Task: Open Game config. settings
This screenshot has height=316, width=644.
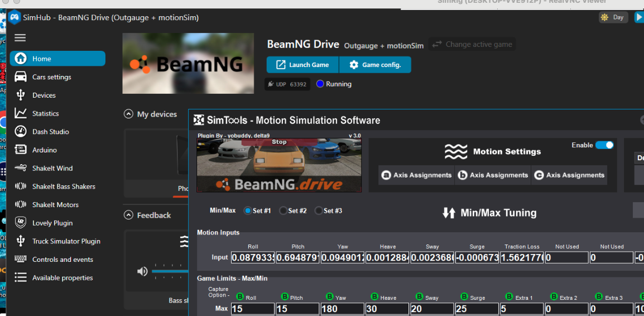Action: coord(375,65)
